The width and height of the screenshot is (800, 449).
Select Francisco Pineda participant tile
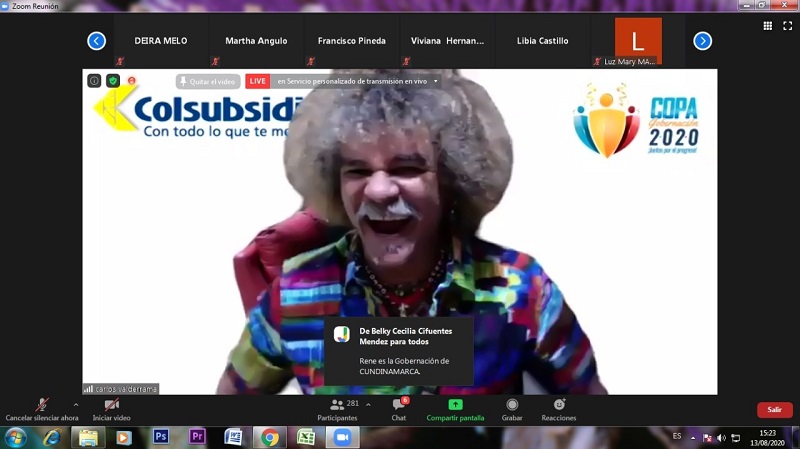(x=352, y=41)
